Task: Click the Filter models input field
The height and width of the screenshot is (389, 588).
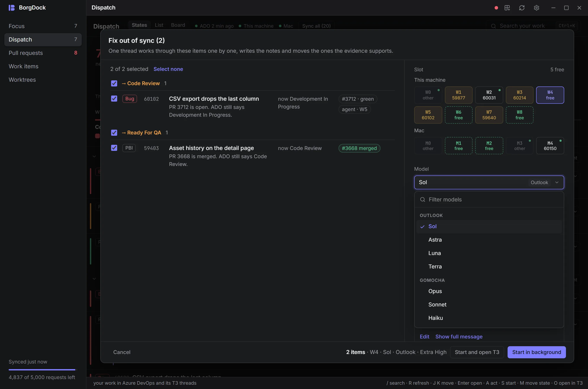Action: [x=489, y=199]
